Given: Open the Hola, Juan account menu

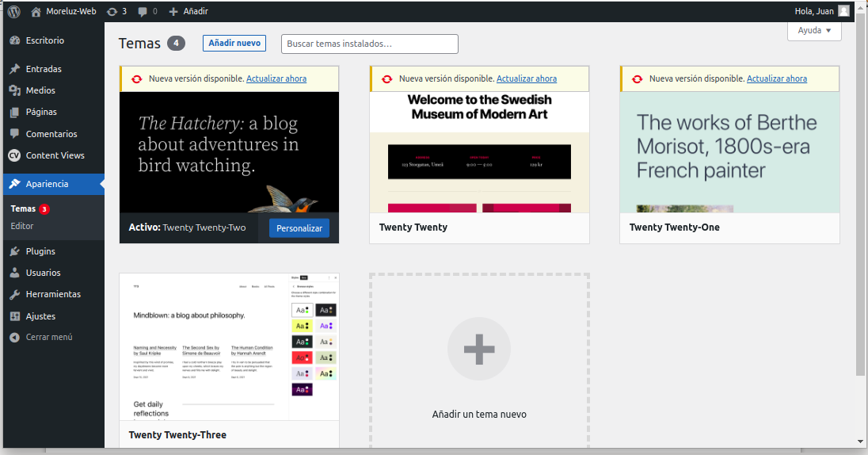Looking at the screenshot, I should (814, 11).
